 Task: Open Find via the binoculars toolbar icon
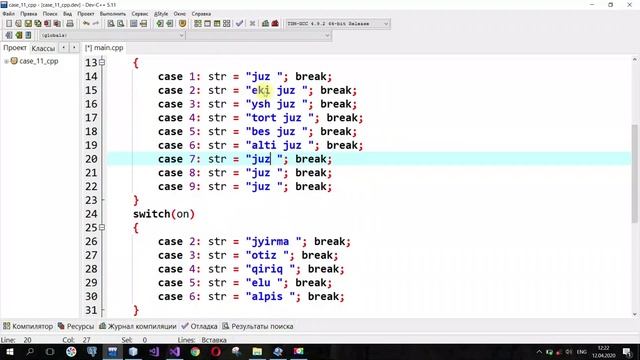click(x=111, y=24)
